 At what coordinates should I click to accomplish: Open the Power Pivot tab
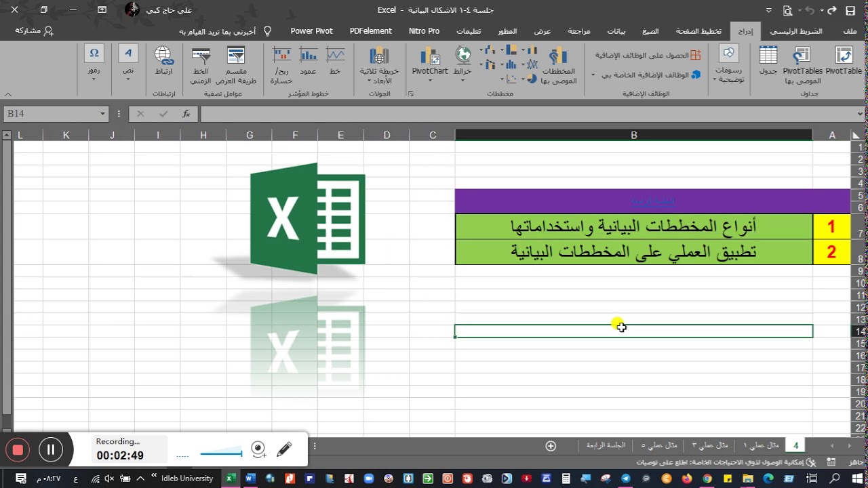pyautogui.click(x=311, y=31)
